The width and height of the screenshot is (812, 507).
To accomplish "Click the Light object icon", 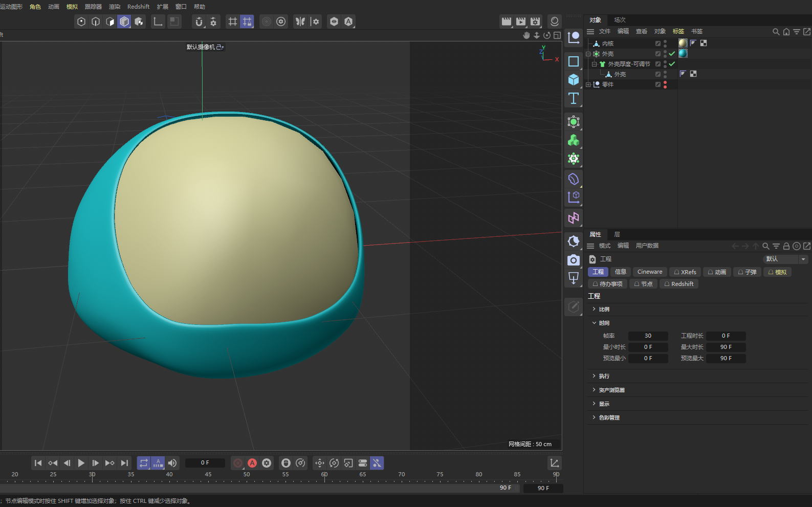I will (574, 278).
